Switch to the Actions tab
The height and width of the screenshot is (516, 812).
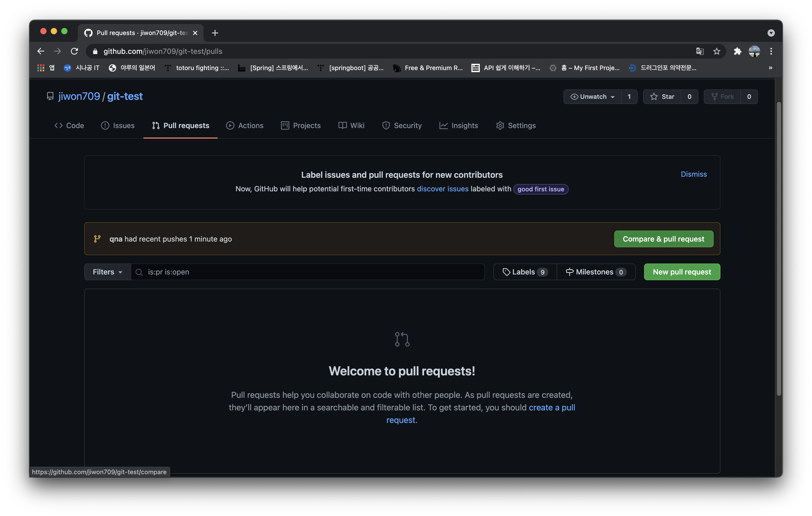[x=245, y=125]
